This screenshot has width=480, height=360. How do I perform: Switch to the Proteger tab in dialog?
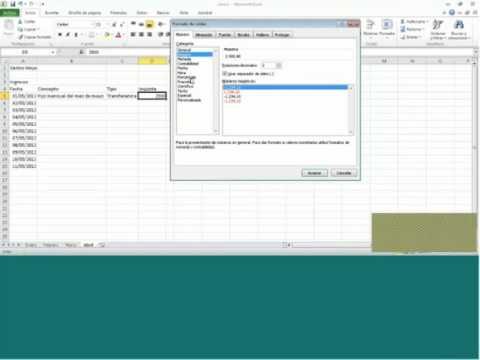282,35
